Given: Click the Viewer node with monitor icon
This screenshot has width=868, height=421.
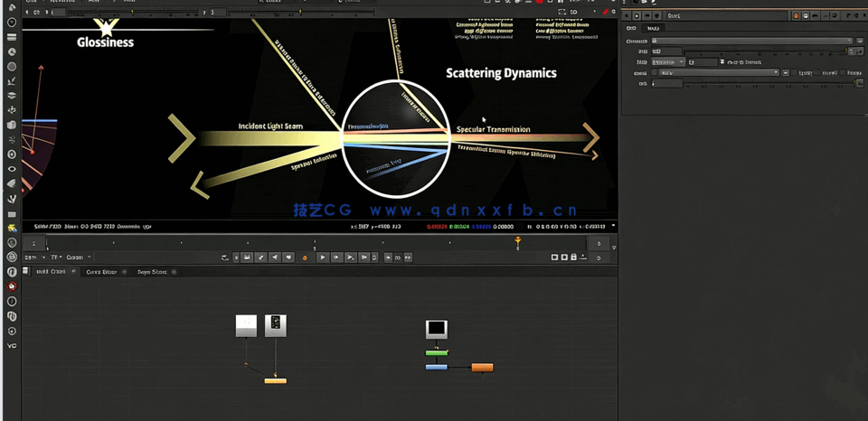Looking at the screenshot, I should [x=436, y=329].
